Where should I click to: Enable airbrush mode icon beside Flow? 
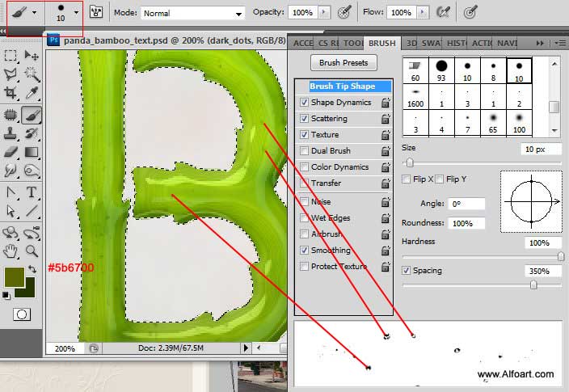[x=442, y=13]
